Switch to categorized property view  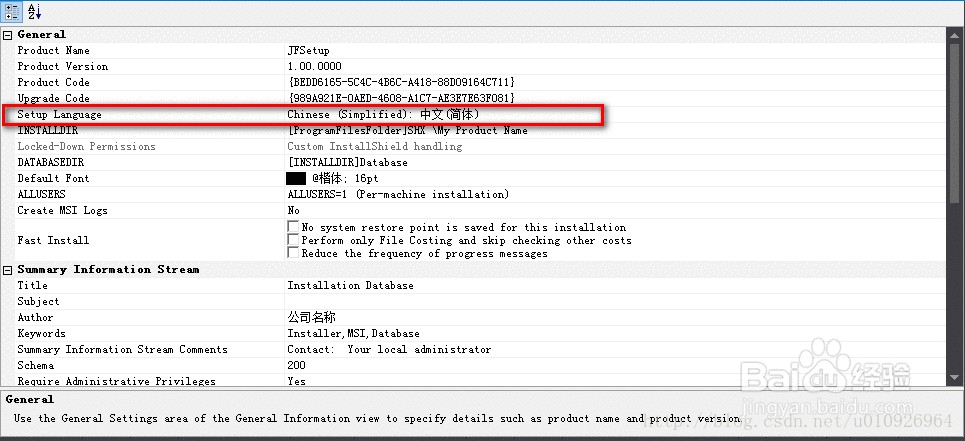[x=12, y=12]
